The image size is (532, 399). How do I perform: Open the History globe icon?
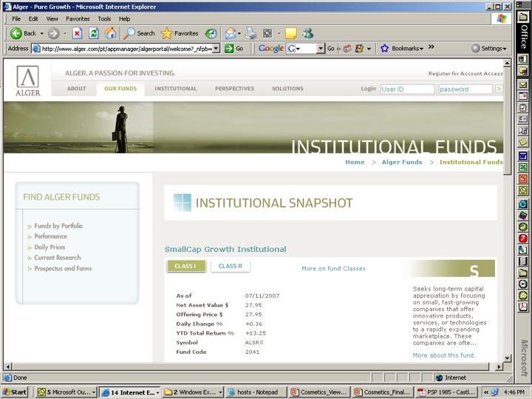pyautogui.click(x=211, y=33)
